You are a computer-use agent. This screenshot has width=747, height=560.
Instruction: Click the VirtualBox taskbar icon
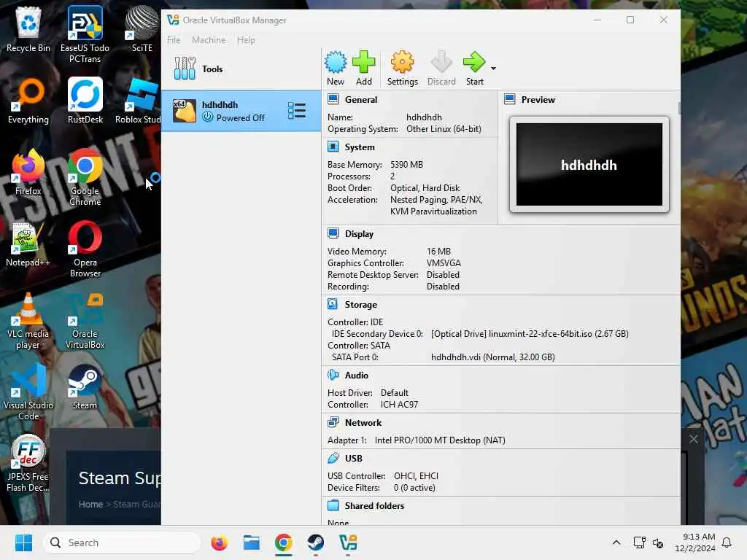tap(348, 542)
